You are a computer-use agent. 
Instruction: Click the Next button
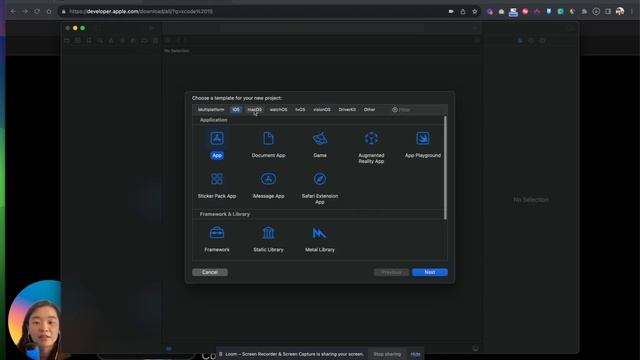point(430,272)
